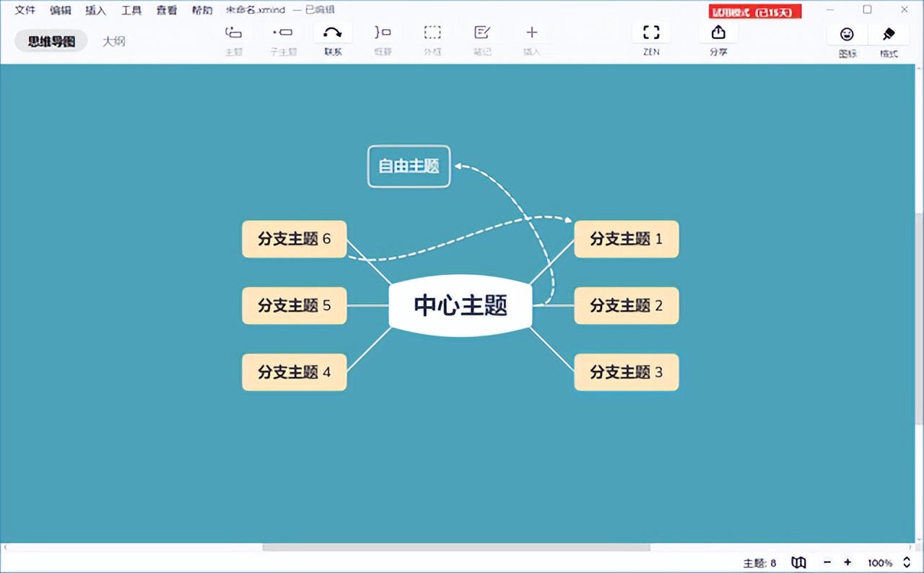Click the trial mode banner 试用模式
924x573 pixels.
click(754, 12)
